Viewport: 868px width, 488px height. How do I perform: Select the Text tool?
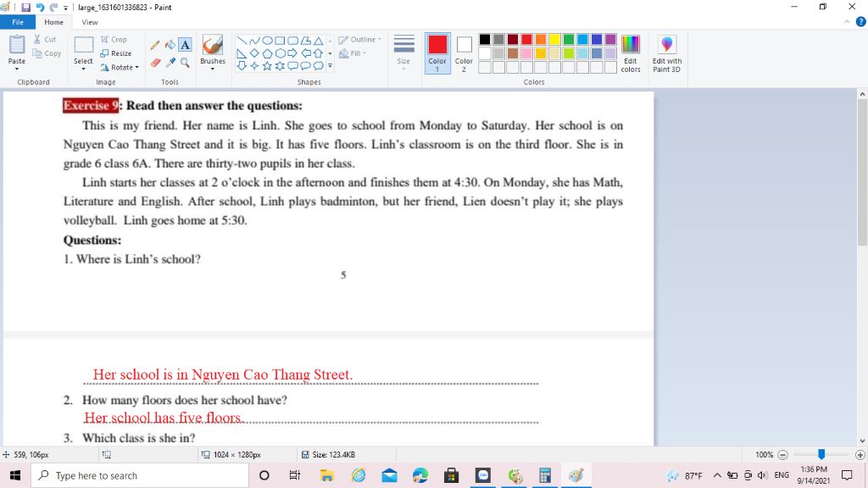coord(185,46)
